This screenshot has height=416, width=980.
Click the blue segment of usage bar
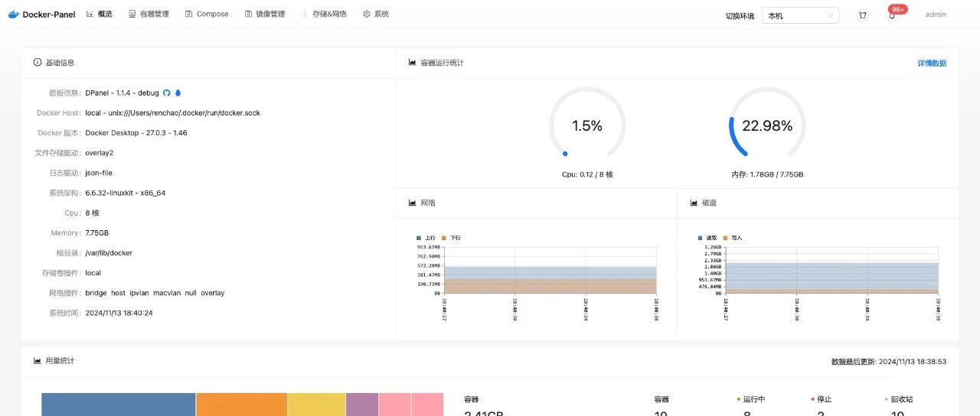pyautogui.click(x=119, y=405)
